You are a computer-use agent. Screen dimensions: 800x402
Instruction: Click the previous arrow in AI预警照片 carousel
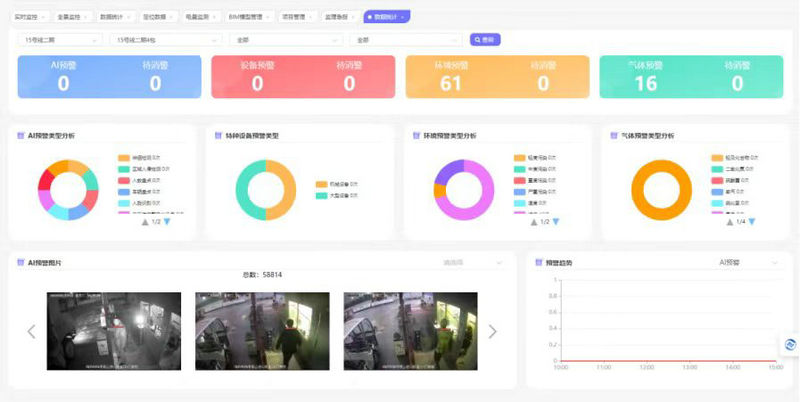click(31, 331)
